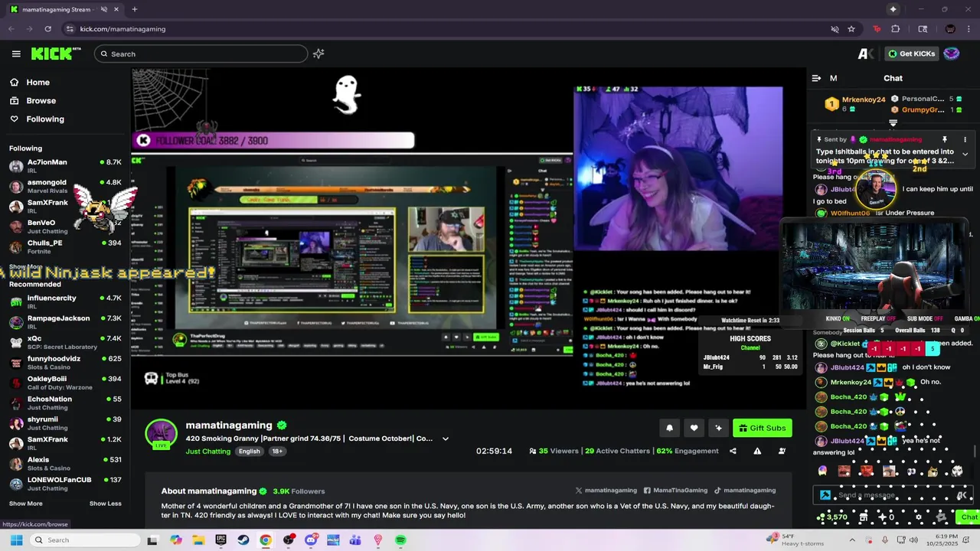Share the stream via share icon
Image resolution: width=980 pixels, height=551 pixels.
tap(733, 452)
